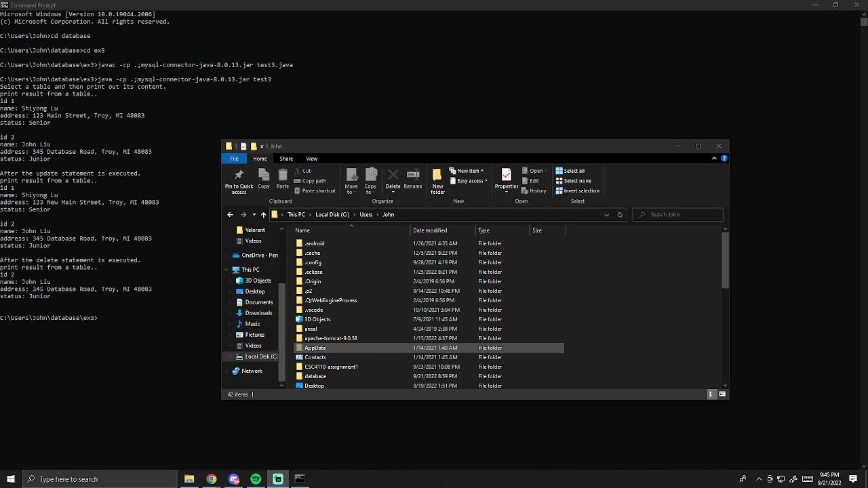This screenshot has height=488, width=868.
Task: Click Select none in the ribbon
Action: [x=574, y=181]
